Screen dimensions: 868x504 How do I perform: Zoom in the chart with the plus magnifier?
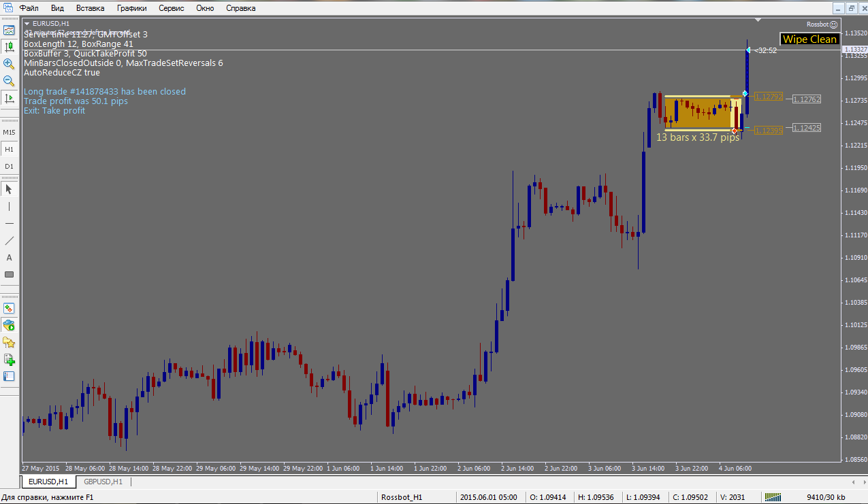[9, 64]
